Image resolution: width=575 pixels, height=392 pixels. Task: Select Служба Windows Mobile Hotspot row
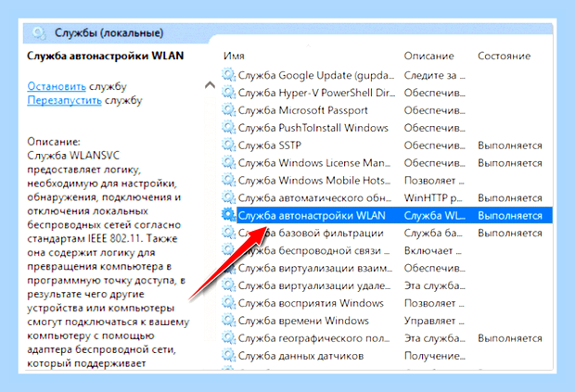(x=387, y=181)
